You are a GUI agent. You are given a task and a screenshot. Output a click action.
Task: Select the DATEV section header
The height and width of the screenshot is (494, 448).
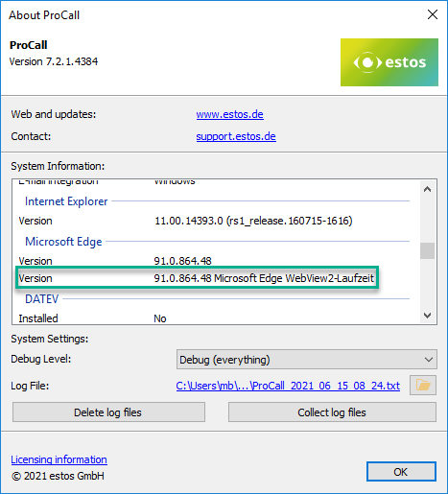pyautogui.click(x=41, y=299)
